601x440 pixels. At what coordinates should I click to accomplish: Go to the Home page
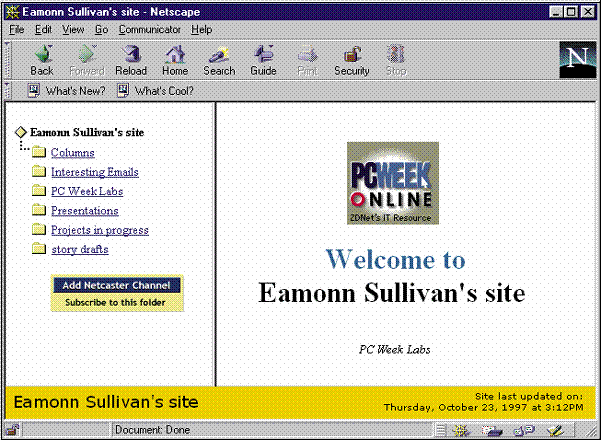pos(175,61)
